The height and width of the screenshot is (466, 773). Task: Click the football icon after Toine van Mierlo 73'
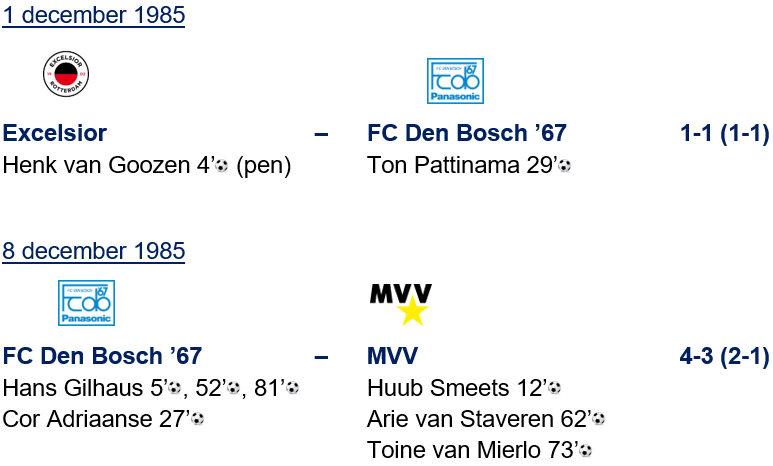[586, 450]
